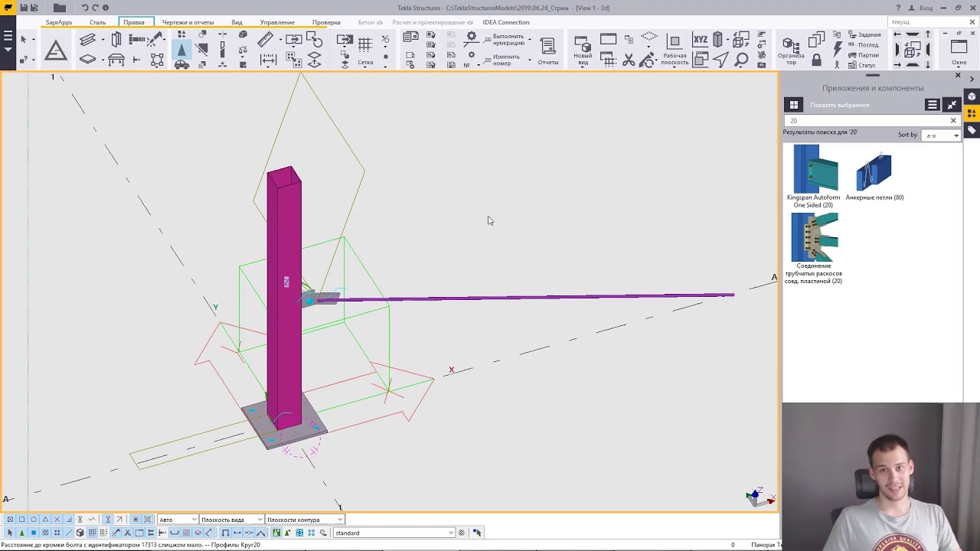Click the save icon in title bar
Image resolution: width=980 pixels, height=551 pixels.
coord(24,8)
